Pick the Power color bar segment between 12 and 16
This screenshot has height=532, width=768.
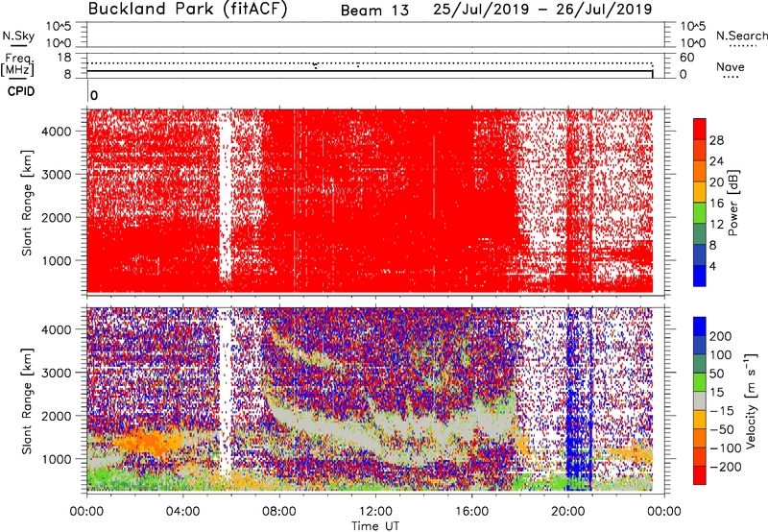click(x=700, y=212)
